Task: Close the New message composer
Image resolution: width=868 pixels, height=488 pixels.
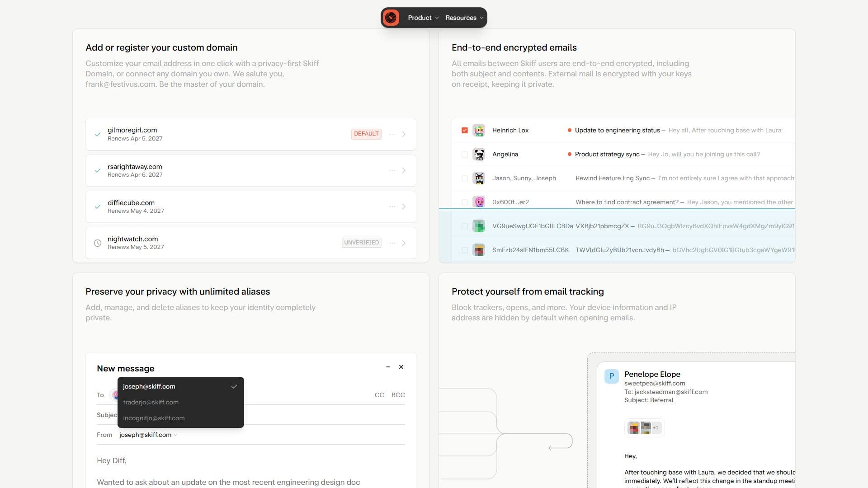Action: pos(401,367)
